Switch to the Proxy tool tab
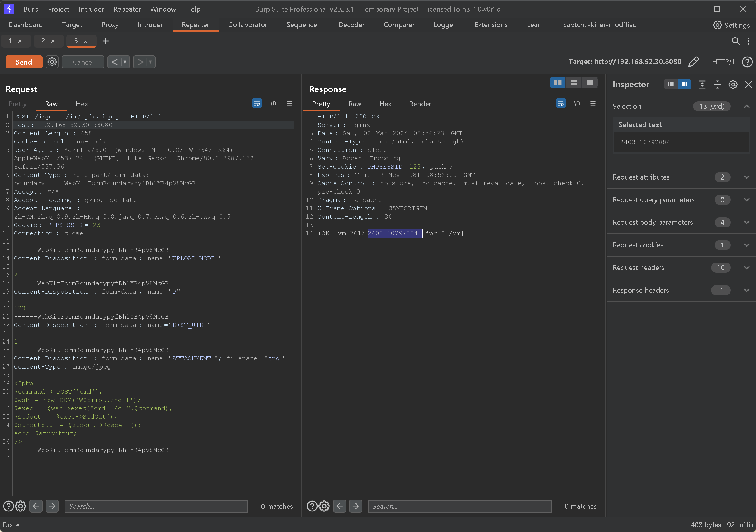This screenshot has height=532, width=756. coord(110,25)
